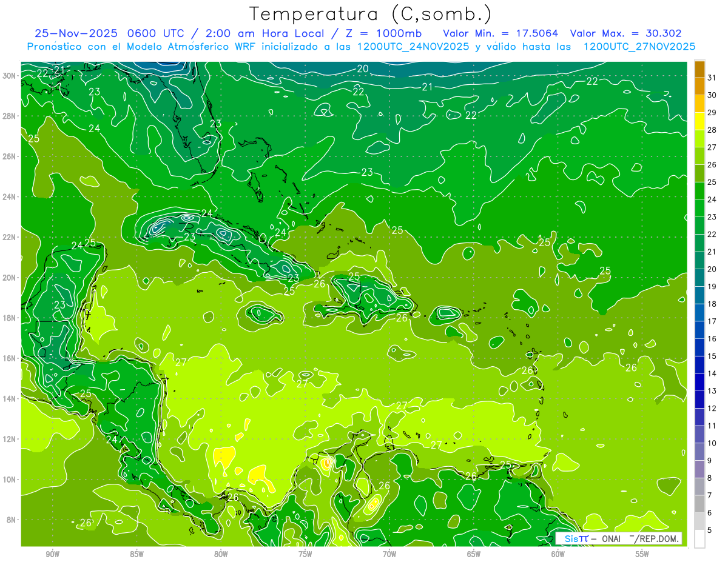Click the Sistema ONAI /REP.DOM. logo box
Screen dimensions: 728x562
619,538
